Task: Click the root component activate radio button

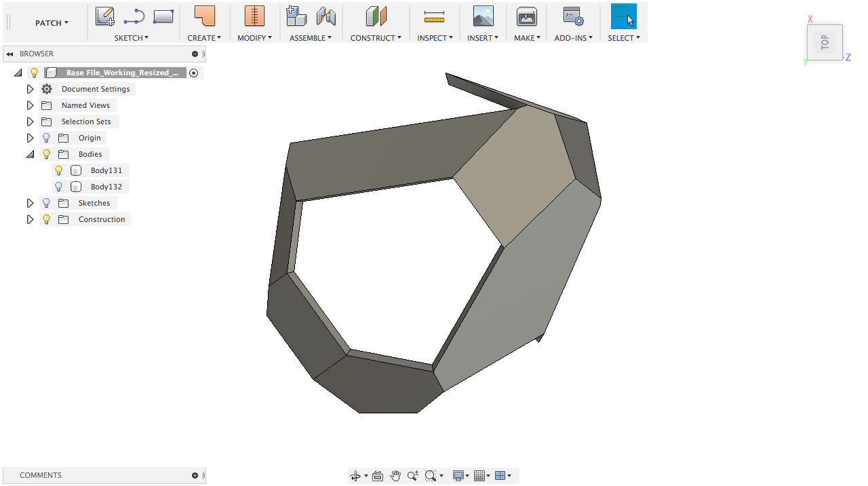Action: (x=194, y=73)
